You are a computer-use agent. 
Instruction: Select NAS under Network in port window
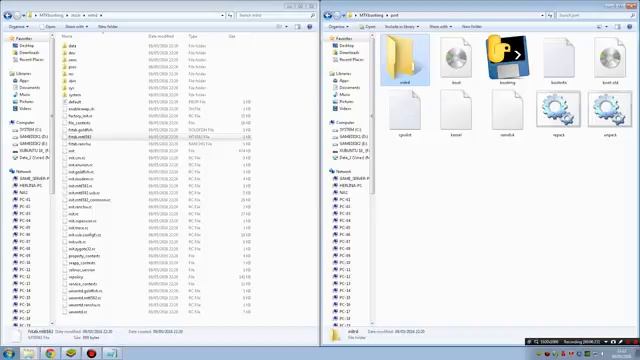(343, 192)
